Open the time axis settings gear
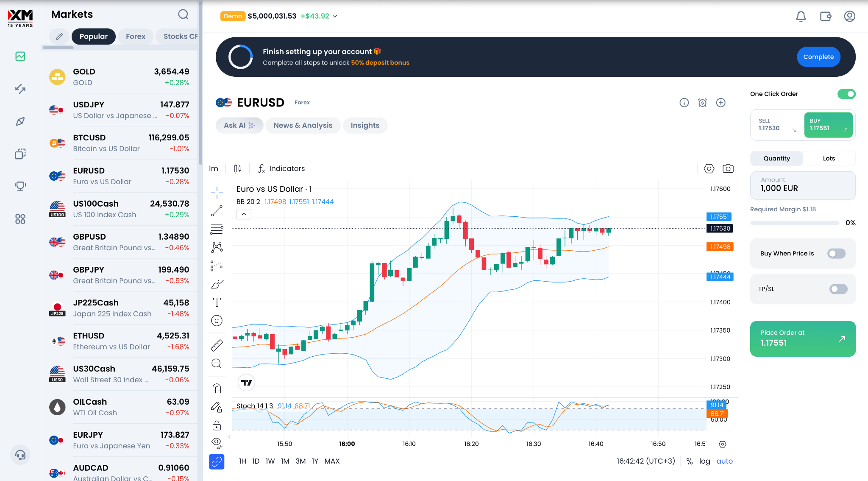This screenshot has height=481, width=868. (x=723, y=444)
